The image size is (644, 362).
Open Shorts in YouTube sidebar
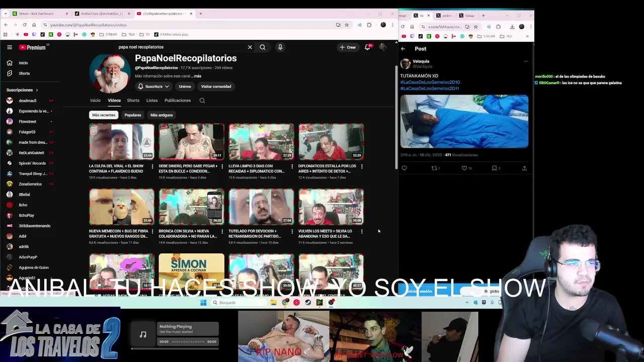(24, 73)
